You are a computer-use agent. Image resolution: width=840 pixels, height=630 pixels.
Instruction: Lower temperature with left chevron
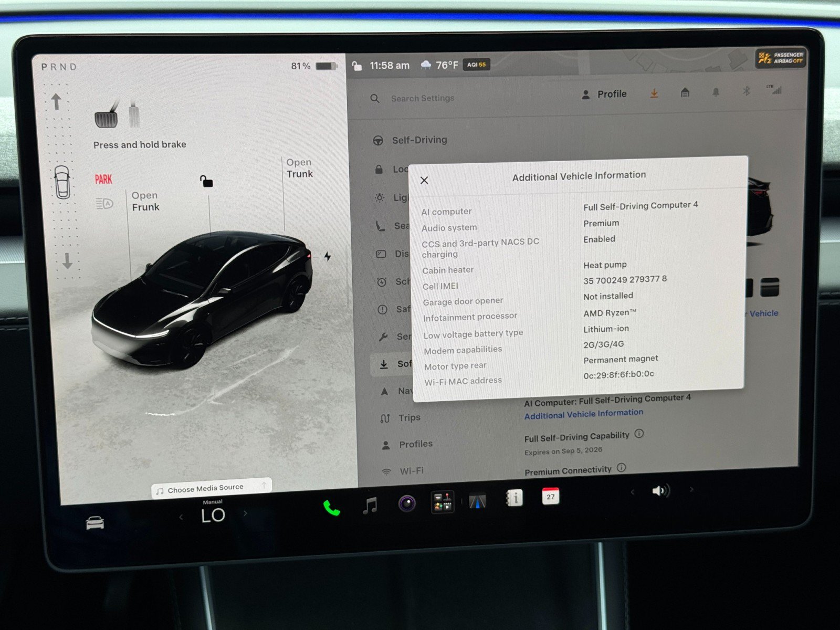point(181,517)
